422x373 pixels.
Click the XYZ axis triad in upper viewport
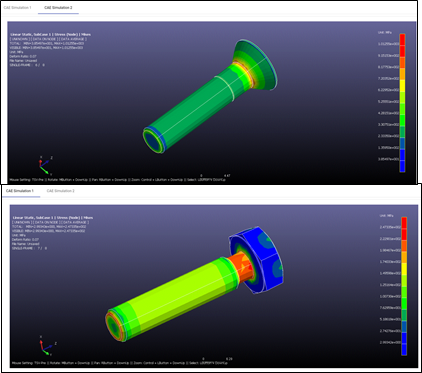coord(45,165)
